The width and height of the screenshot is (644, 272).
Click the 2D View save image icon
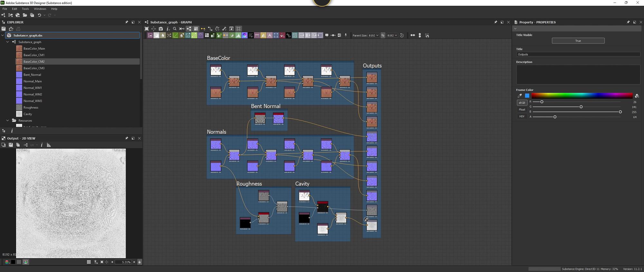coord(11,145)
